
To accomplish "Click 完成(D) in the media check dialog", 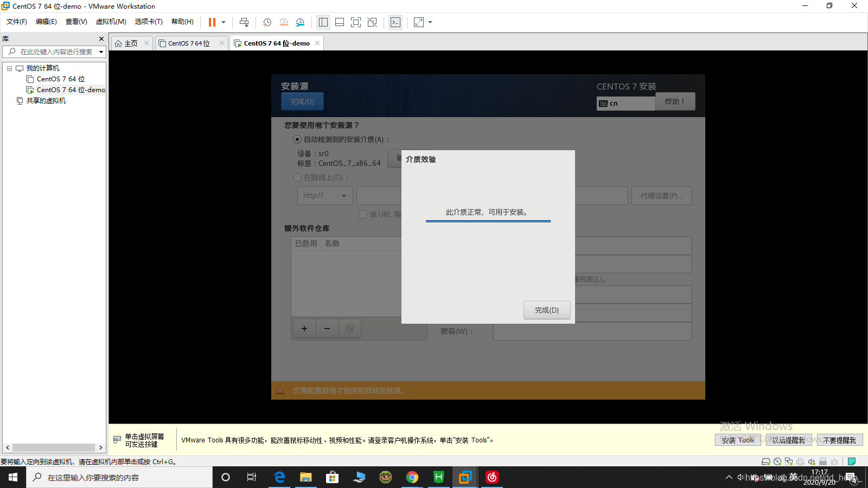I will (547, 310).
